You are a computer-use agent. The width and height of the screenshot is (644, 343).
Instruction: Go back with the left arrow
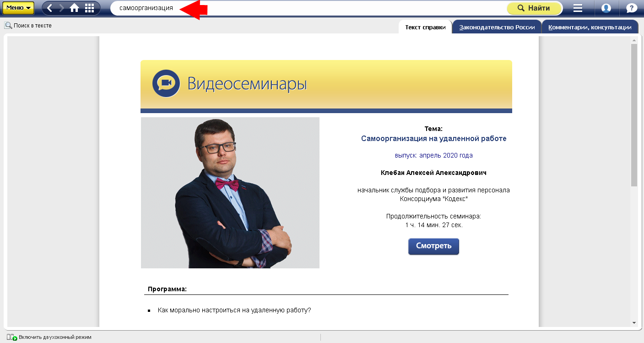click(50, 8)
